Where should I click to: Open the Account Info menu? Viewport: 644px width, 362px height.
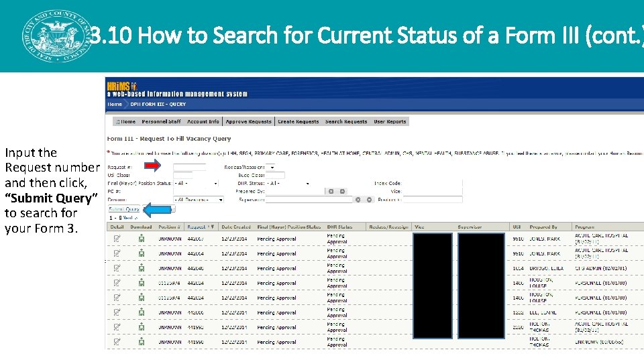pos(203,121)
